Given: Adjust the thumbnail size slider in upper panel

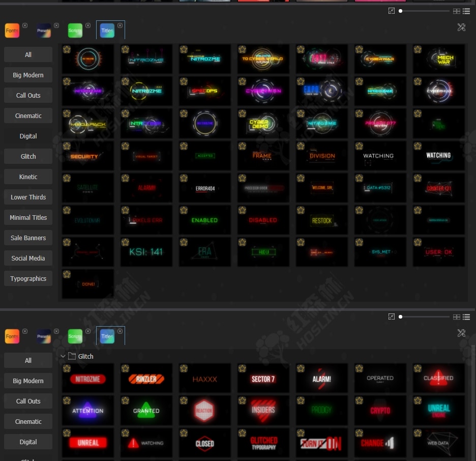Looking at the screenshot, I should [x=424, y=11].
